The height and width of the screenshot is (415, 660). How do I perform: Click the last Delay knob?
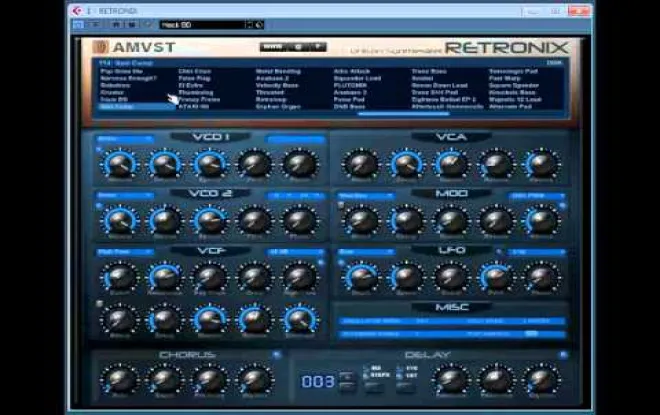(x=541, y=379)
